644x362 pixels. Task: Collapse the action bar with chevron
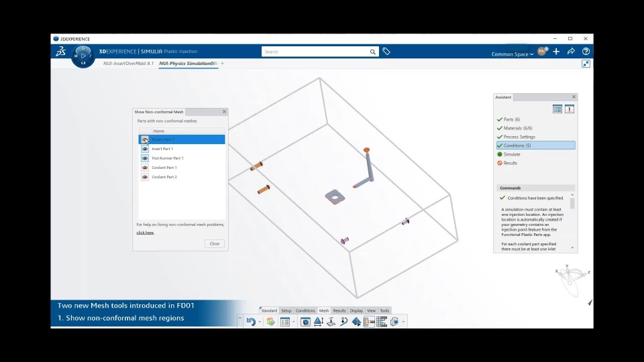(x=240, y=318)
